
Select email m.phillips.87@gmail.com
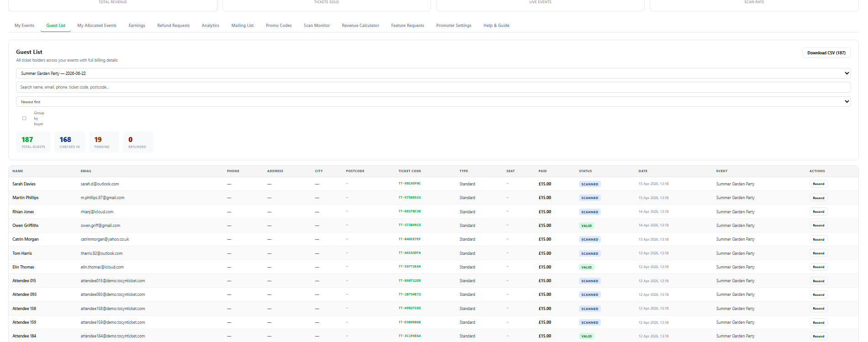[102, 198]
